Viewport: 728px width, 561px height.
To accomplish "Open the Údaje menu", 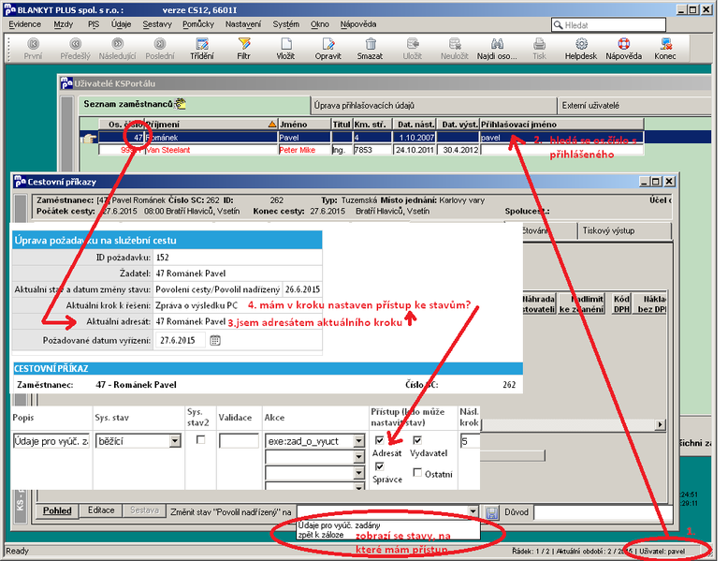I will (121, 24).
